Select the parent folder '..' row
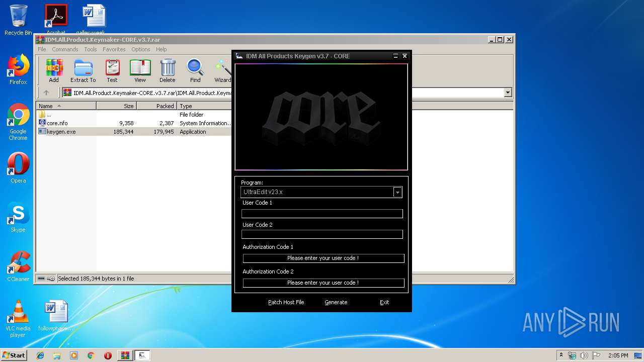The width and height of the screenshot is (644, 362). [x=135, y=115]
